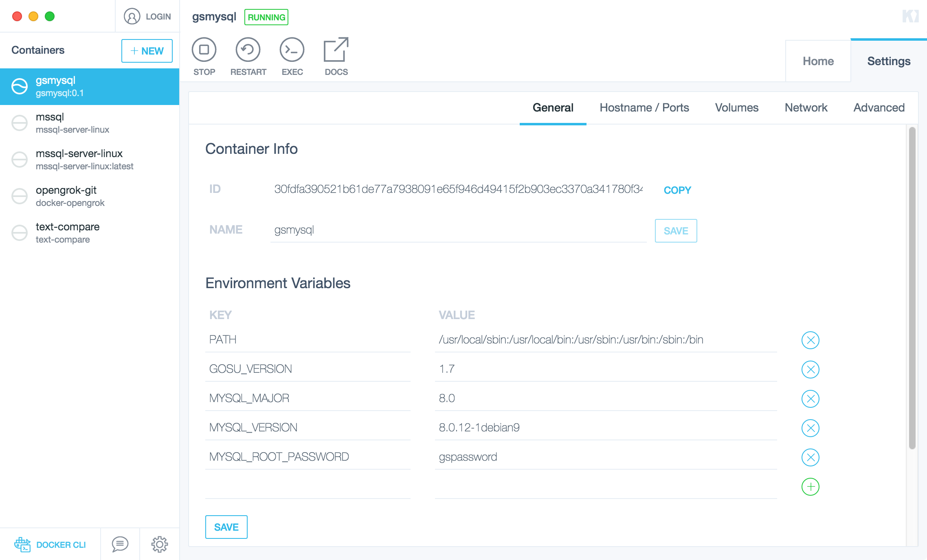Click remove MYSQL_ROOT_PASSWORD variable
This screenshot has height=560, width=927.
tap(810, 457)
